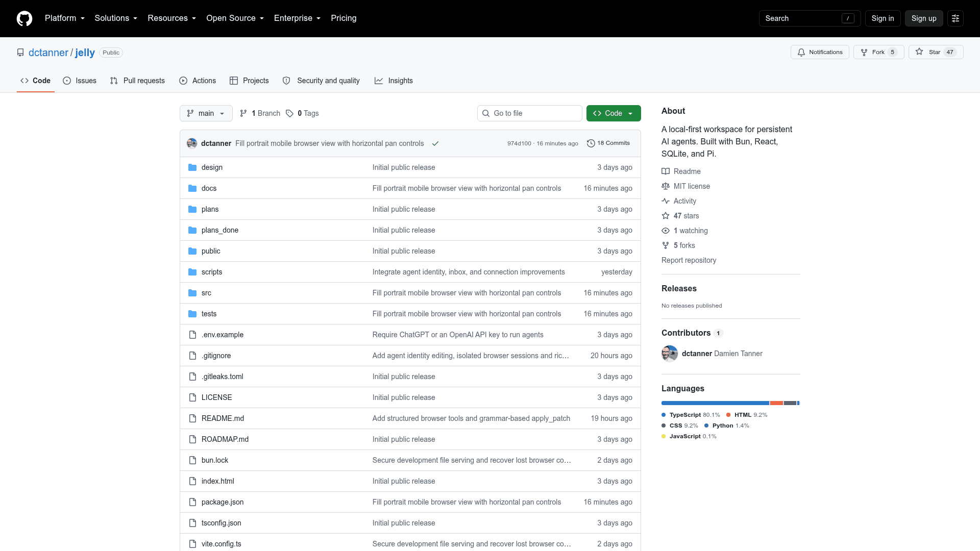980x551 pixels.
Task: Open the Notifications bell button
Action: pos(820,52)
